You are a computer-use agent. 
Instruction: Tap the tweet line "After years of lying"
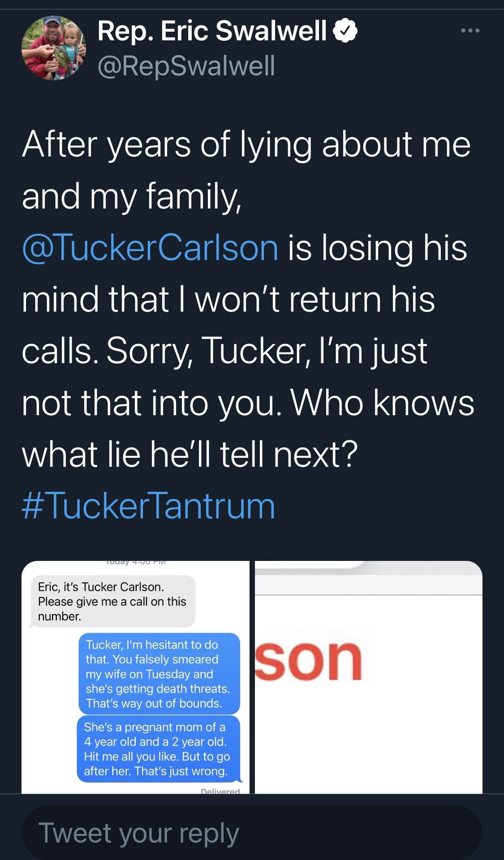pos(246,144)
